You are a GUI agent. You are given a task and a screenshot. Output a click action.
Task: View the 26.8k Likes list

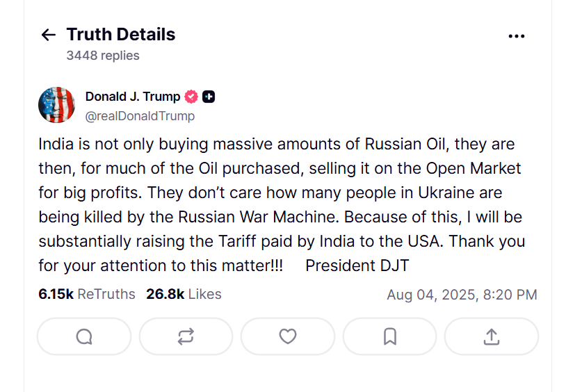[184, 294]
